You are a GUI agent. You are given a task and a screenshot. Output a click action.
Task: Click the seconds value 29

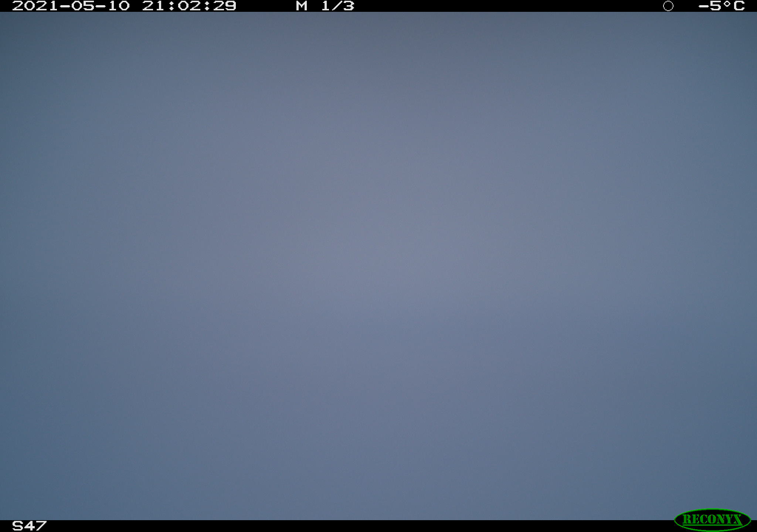(x=225, y=6)
